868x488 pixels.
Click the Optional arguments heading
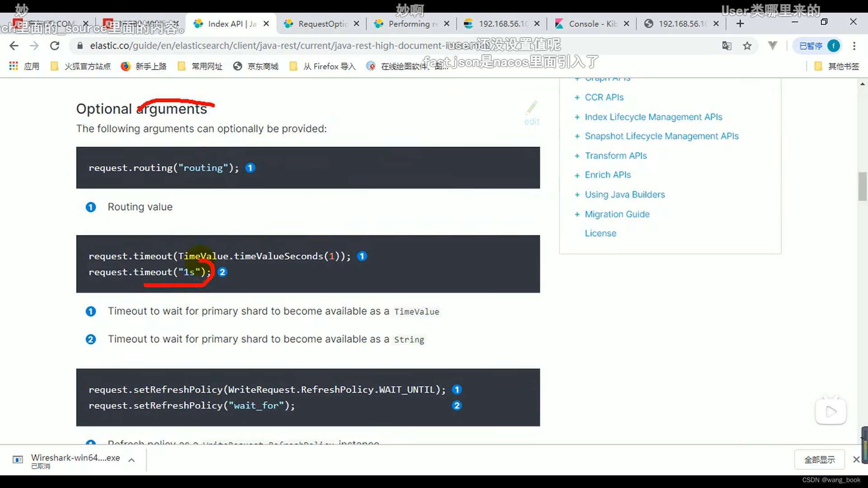(142, 109)
